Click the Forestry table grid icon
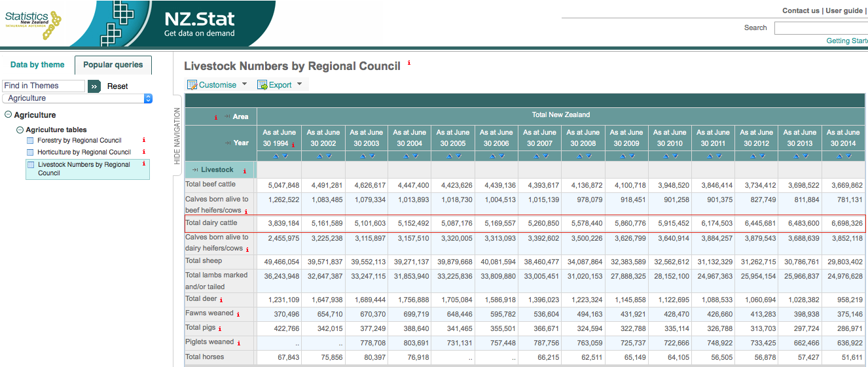The image size is (868, 367). click(x=30, y=140)
